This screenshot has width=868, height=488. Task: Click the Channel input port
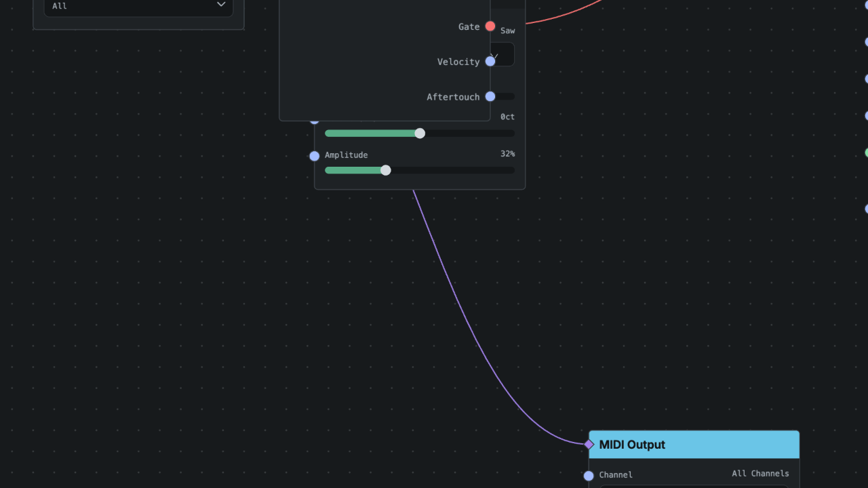[589, 476]
